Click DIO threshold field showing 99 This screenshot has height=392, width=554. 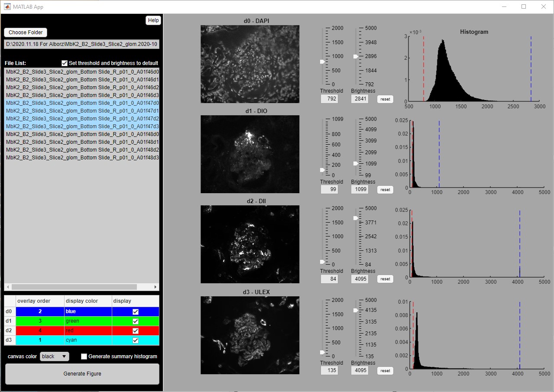(x=329, y=189)
